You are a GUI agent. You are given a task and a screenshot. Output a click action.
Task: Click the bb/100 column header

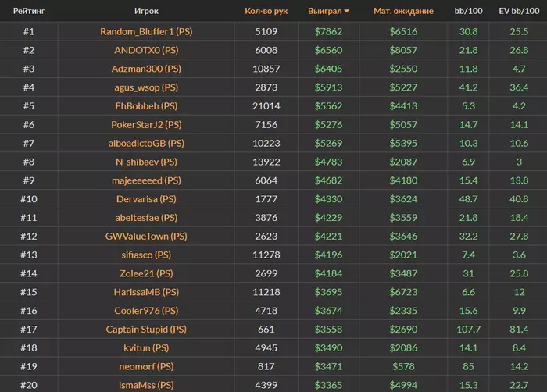click(468, 11)
